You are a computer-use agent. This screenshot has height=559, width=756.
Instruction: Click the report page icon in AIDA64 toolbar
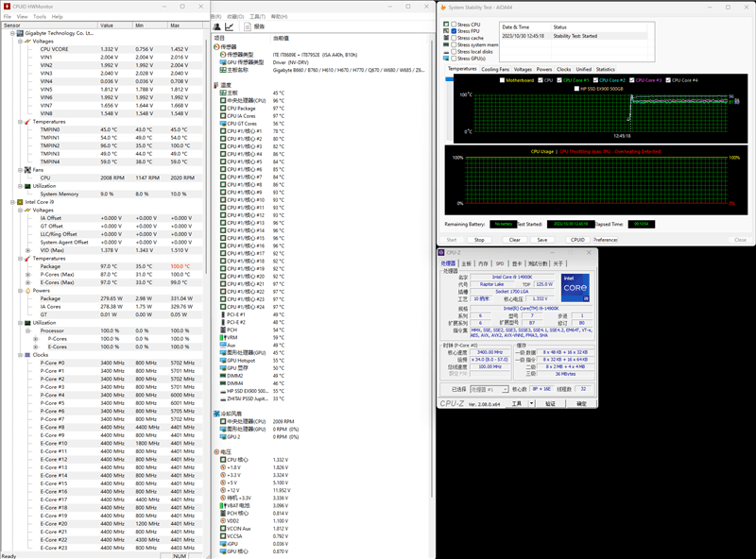(x=248, y=26)
